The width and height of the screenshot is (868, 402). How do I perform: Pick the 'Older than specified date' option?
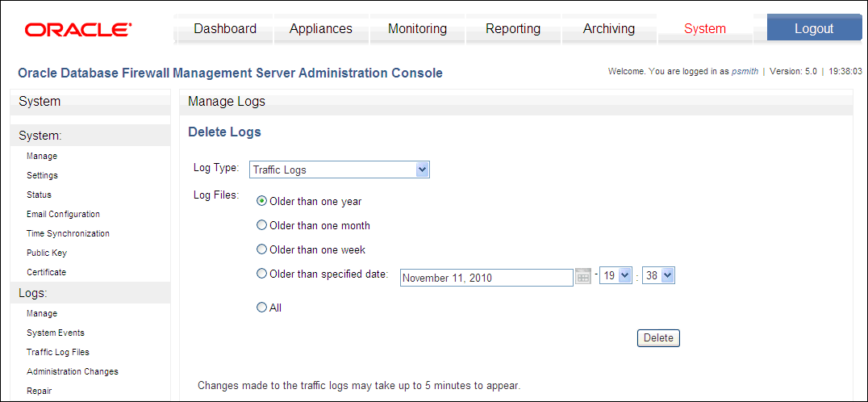262,274
